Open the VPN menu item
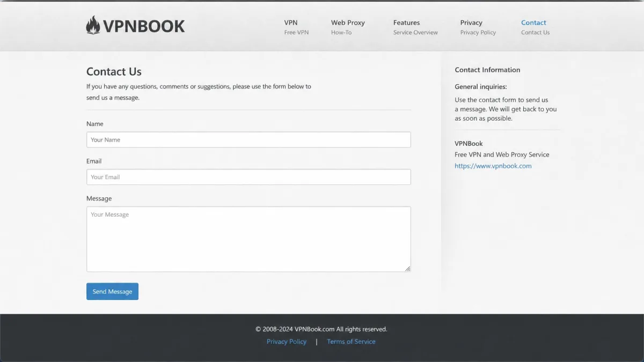The width and height of the screenshot is (644, 362). pos(296,27)
